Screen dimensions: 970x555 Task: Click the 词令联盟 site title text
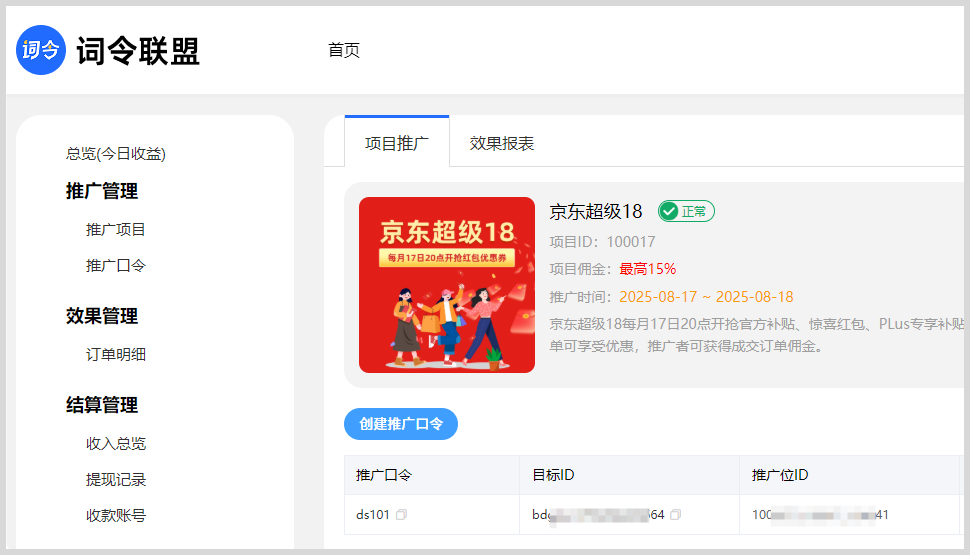coord(138,51)
